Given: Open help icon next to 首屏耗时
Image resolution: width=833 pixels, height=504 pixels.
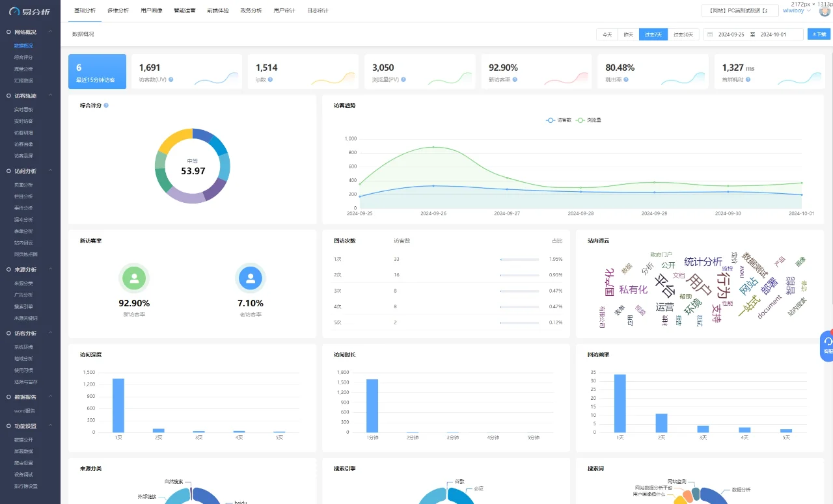Looking at the screenshot, I should (x=748, y=79).
